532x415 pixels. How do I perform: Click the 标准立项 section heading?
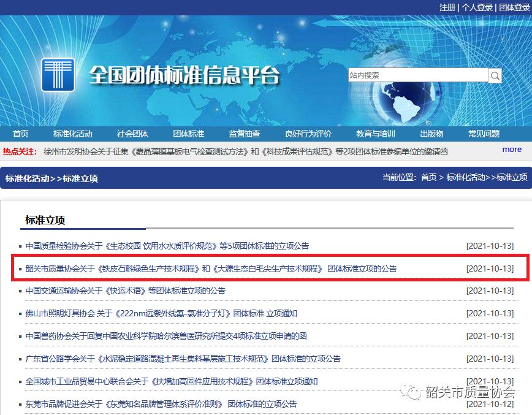[x=45, y=220]
